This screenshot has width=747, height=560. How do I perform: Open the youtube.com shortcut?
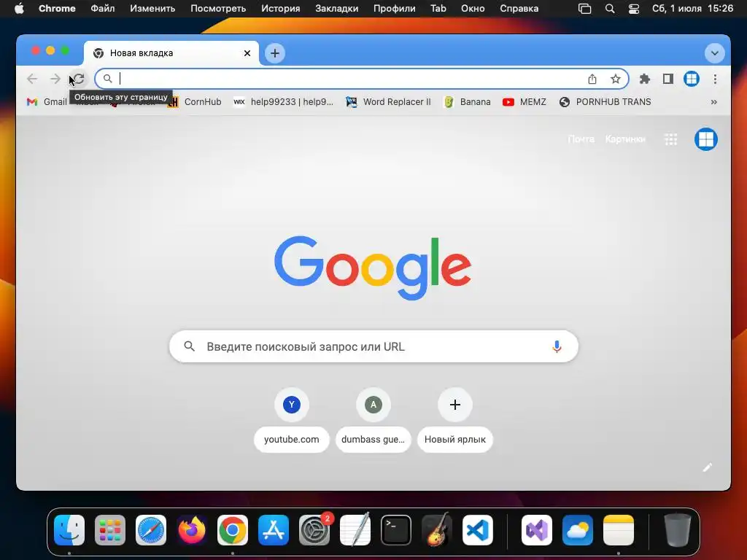click(x=292, y=420)
